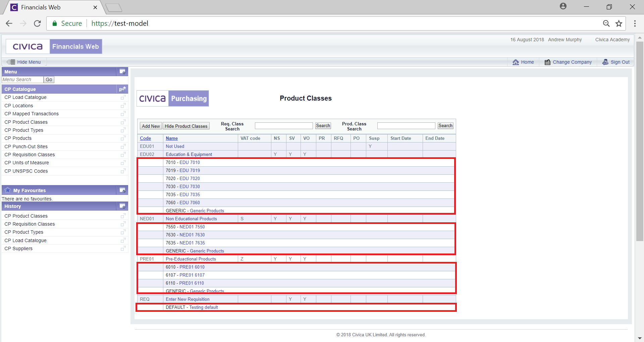This screenshot has width=644, height=342.
Task: Click the Hide Menu arrow icon
Action: click(x=11, y=62)
